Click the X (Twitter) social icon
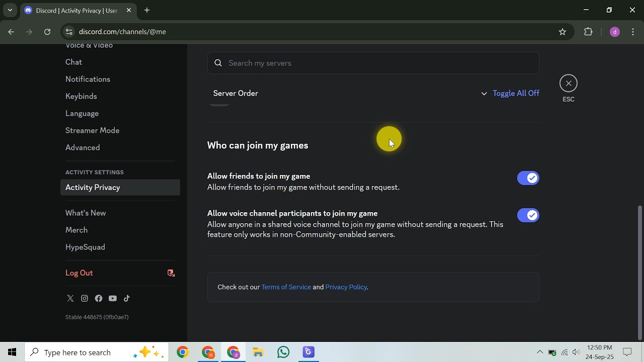 pos(70,298)
